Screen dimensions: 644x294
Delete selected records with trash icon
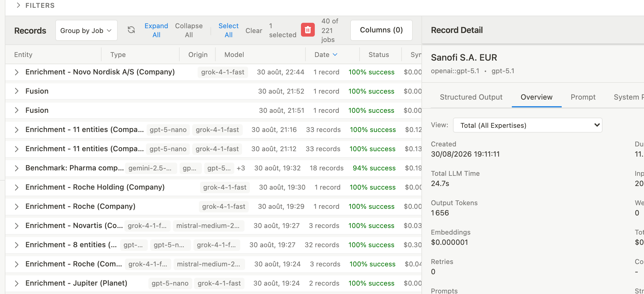[x=308, y=30]
